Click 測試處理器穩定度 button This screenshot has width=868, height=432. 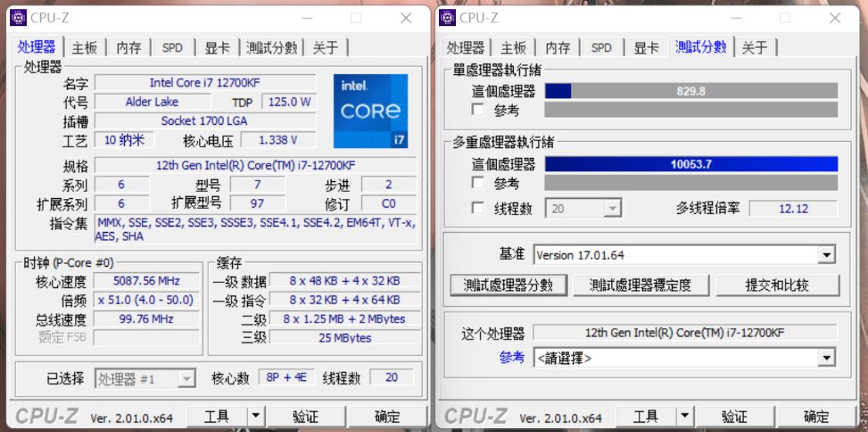tap(640, 285)
